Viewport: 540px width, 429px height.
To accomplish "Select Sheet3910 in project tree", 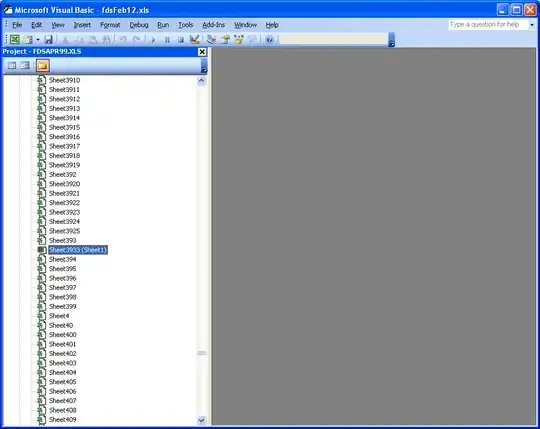I will tap(64, 80).
